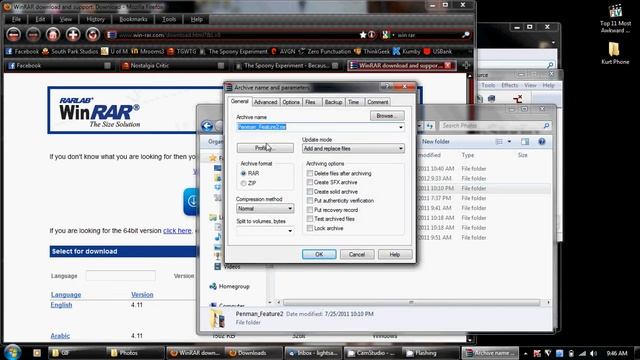Click blue download icon on WinRAR page
The height and width of the screenshot is (360, 640).
point(191,202)
